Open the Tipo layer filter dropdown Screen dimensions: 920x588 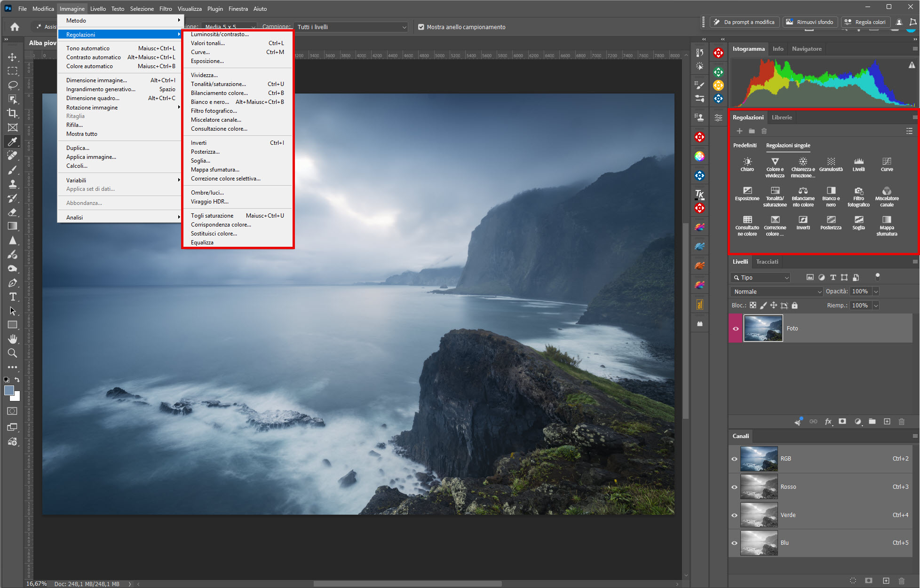[761, 278]
